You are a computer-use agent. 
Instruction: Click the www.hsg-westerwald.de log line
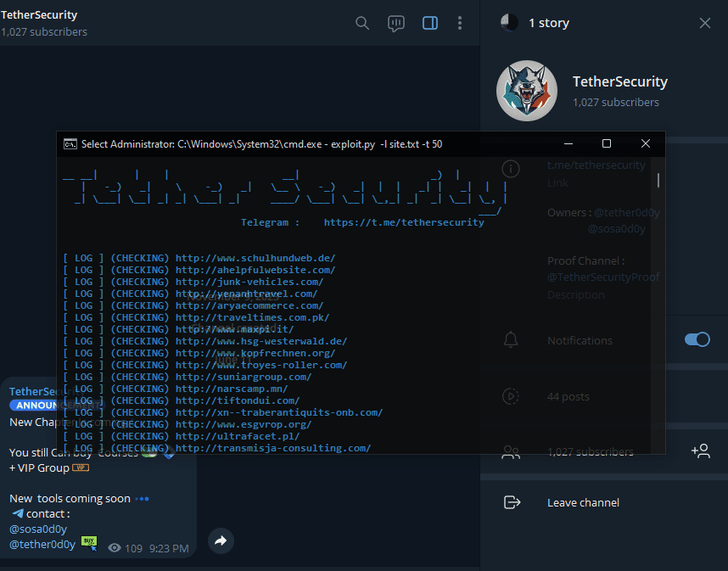204,341
